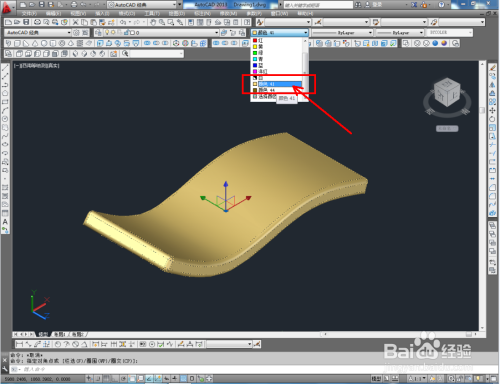The height and width of the screenshot is (384, 500).
Task: Select the Move tool in modify toolbar
Action: coord(492,110)
